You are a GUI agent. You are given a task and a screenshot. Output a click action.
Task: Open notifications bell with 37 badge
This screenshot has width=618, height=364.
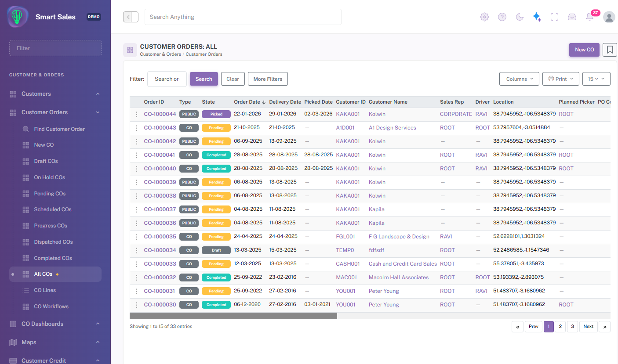(590, 16)
